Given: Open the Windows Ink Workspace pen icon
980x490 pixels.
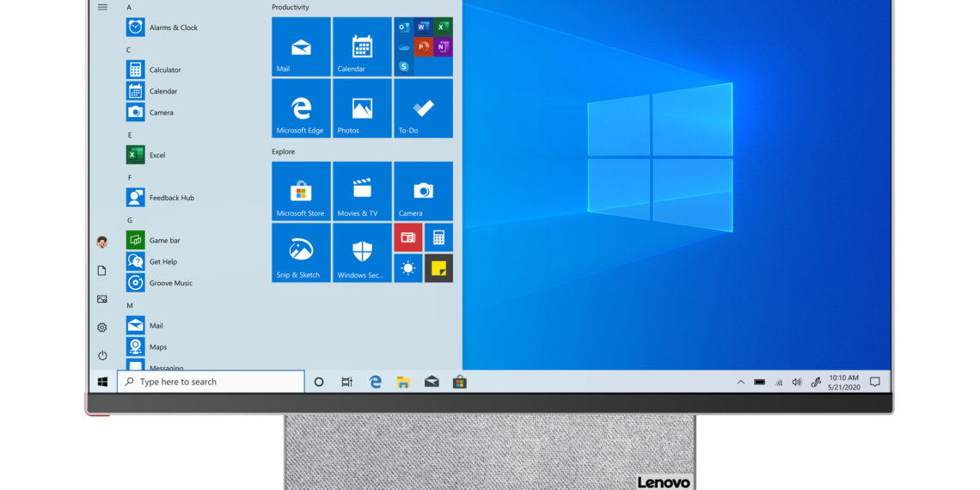Looking at the screenshot, I should tap(816, 382).
